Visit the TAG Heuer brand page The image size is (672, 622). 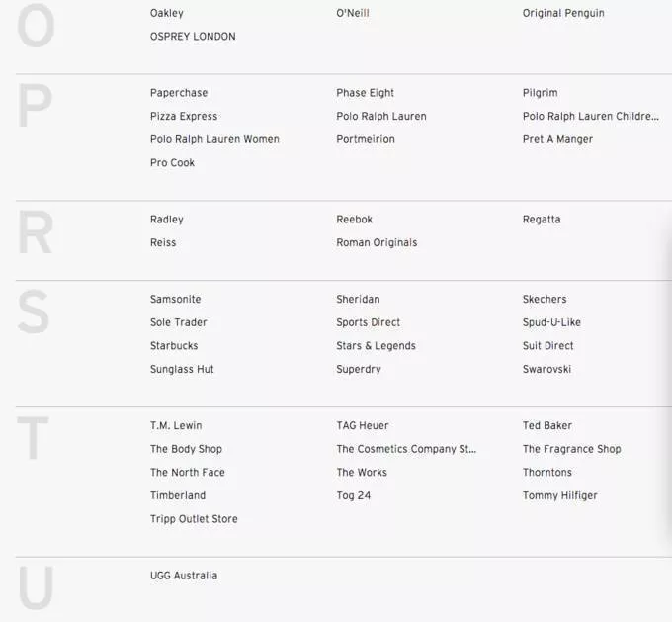(363, 425)
